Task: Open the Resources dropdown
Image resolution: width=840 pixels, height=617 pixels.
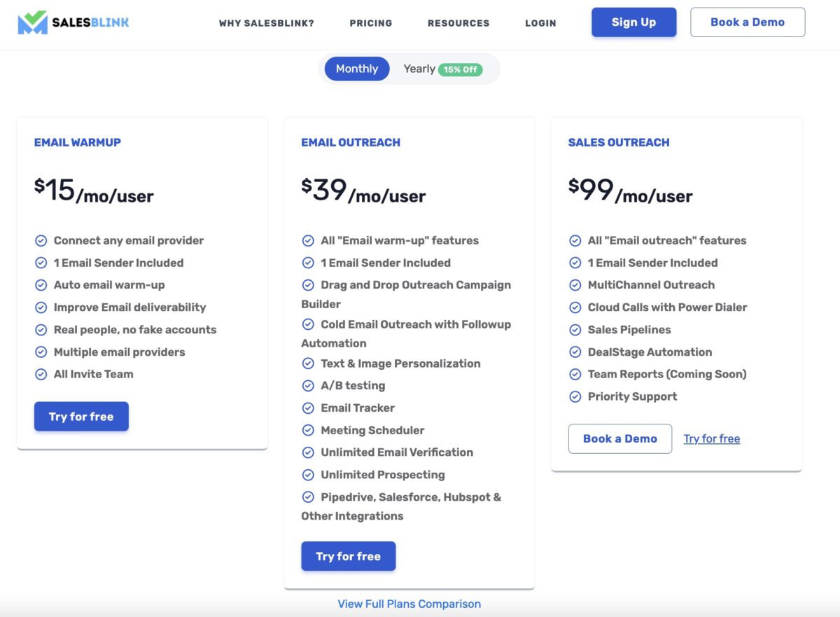Action: (458, 23)
